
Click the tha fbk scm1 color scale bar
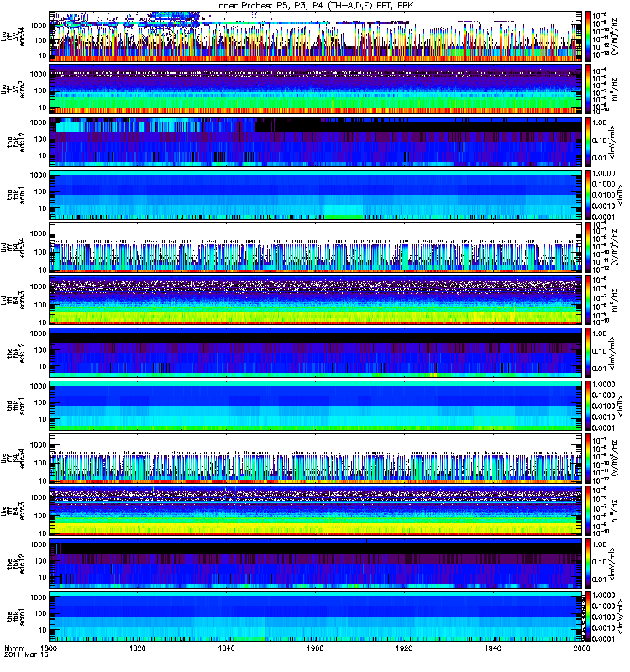pos(587,195)
